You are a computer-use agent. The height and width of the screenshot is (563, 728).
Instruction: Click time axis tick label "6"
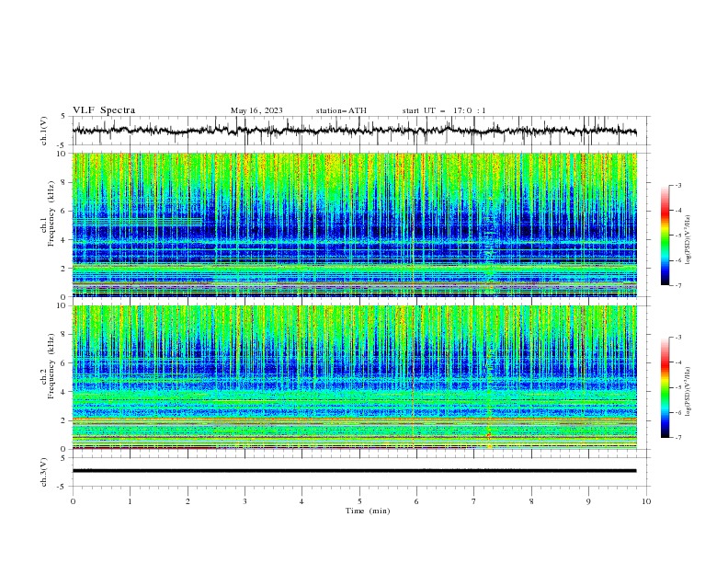pyautogui.click(x=416, y=501)
